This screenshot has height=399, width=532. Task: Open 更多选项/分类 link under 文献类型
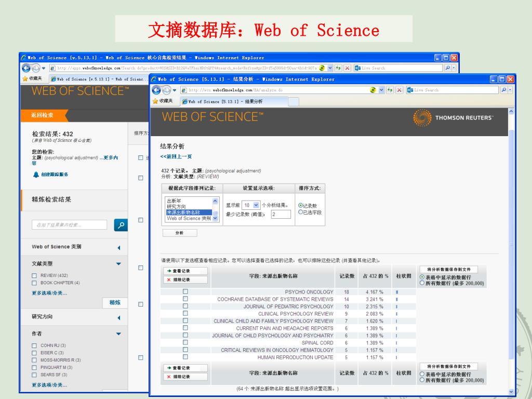click(49, 293)
